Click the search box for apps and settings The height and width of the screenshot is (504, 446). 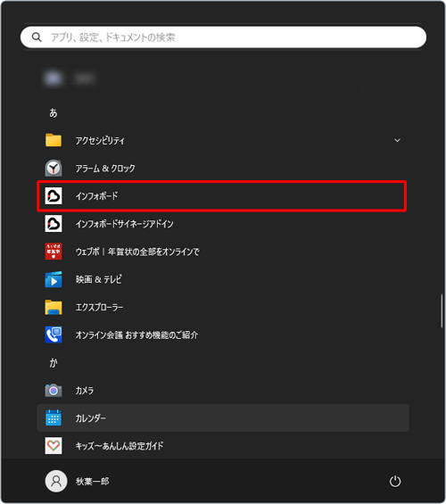[223, 37]
